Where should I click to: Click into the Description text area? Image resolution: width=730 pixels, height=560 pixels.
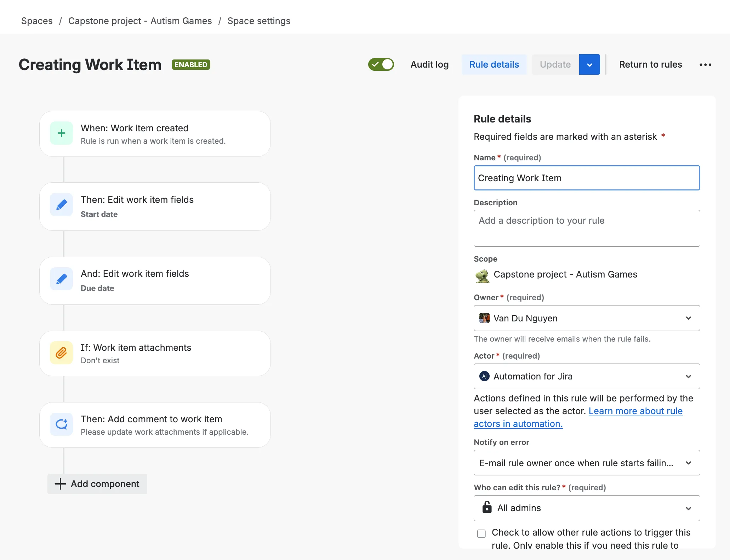tap(587, 228)
